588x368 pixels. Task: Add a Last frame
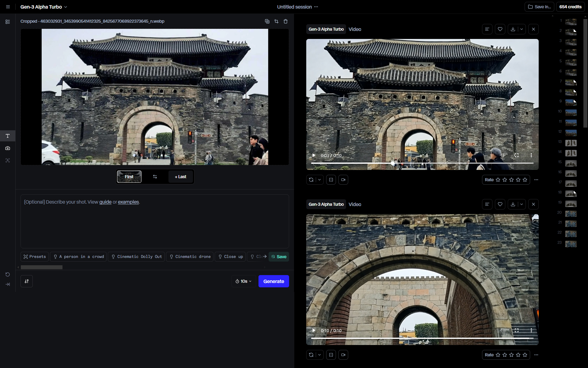[x=181, y=177]
